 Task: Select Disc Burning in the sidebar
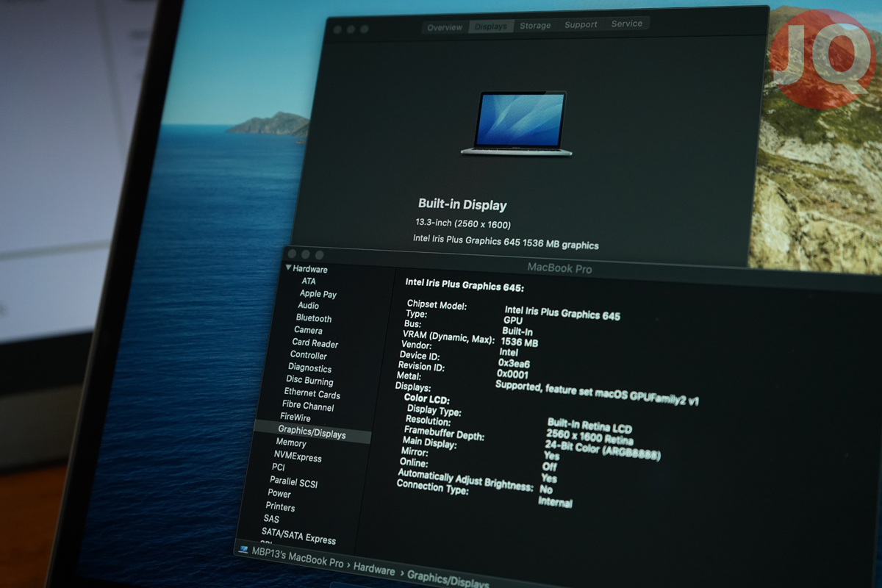[x=309, y=381]
